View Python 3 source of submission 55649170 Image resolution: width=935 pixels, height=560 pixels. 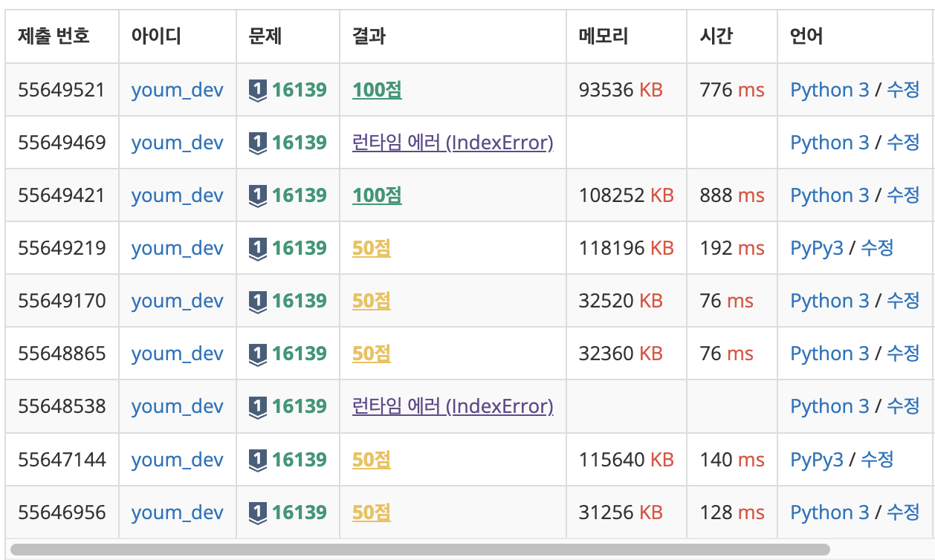[829, 301]
